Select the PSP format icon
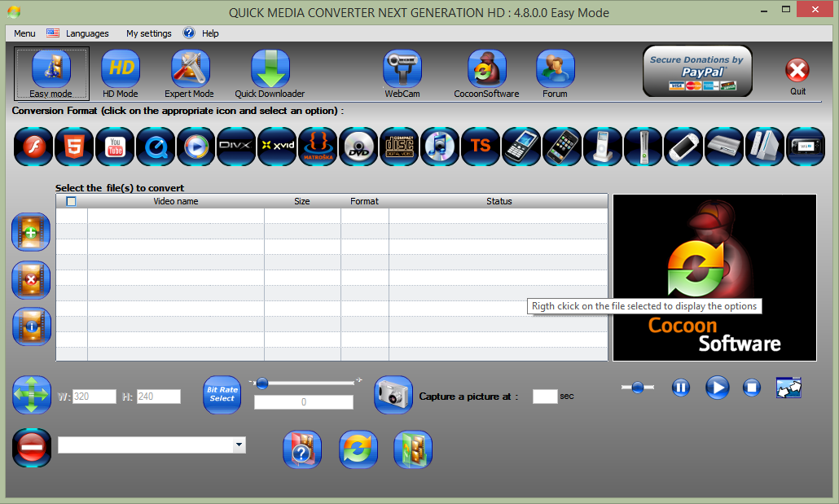839x504 pixels. 684,146
